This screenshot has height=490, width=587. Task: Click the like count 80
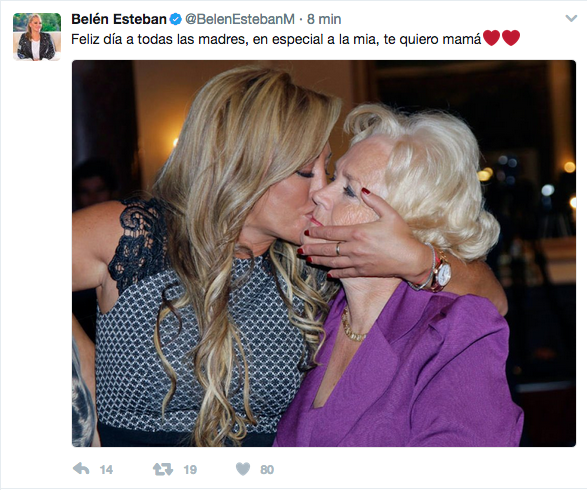pyautogui.click(x=267, y=469)
